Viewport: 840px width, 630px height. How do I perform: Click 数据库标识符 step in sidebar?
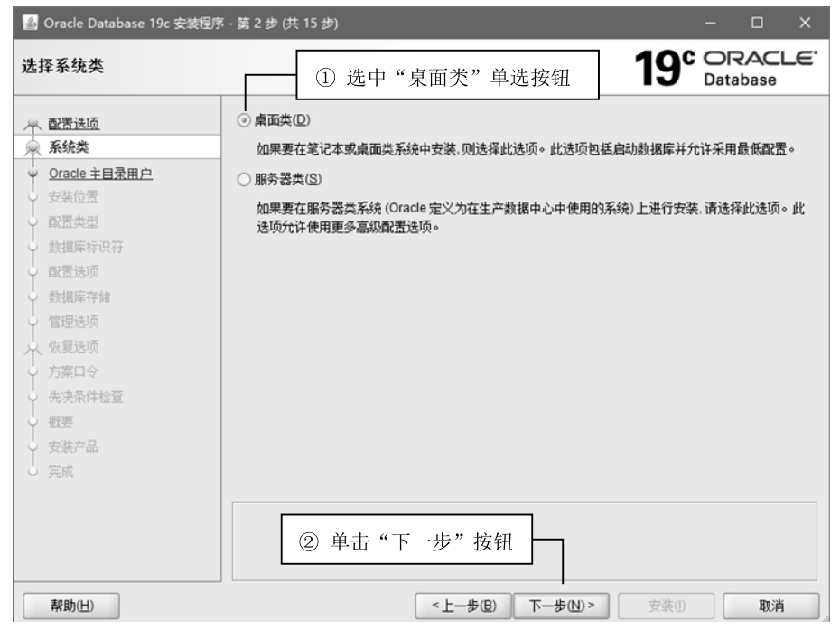point(86,247)
